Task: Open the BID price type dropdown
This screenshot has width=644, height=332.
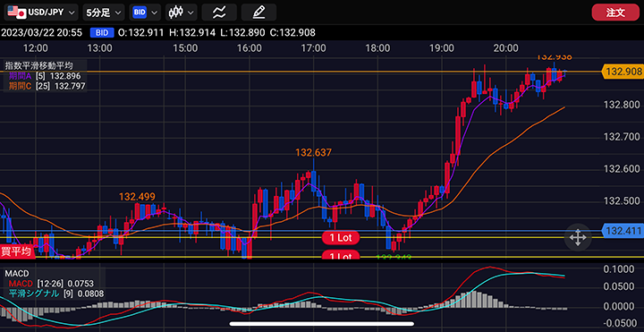Action: click(x=145, y=13)
